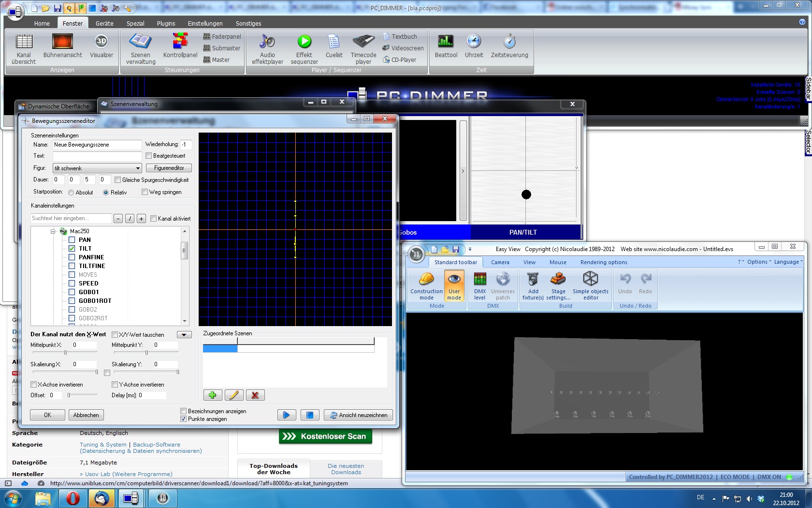This screenshot has width=812, height=508.
Task: Open the Simple objects editor
Action: (590, 285)
